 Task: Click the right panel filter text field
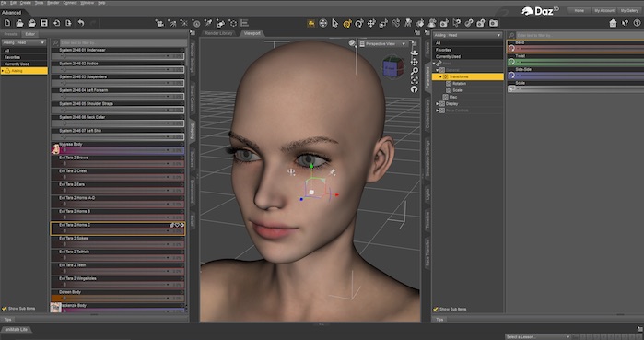tap(580, 35)
